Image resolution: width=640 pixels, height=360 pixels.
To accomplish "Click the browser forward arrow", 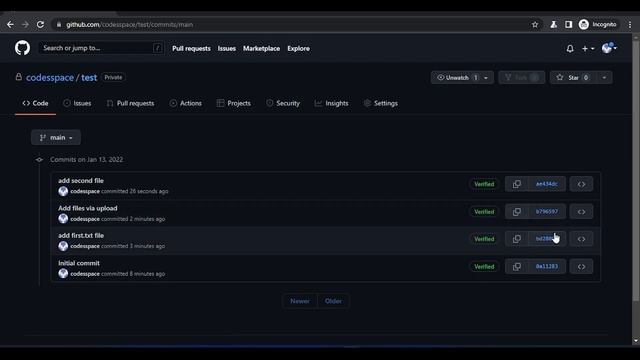I will [x=25, y=24].
